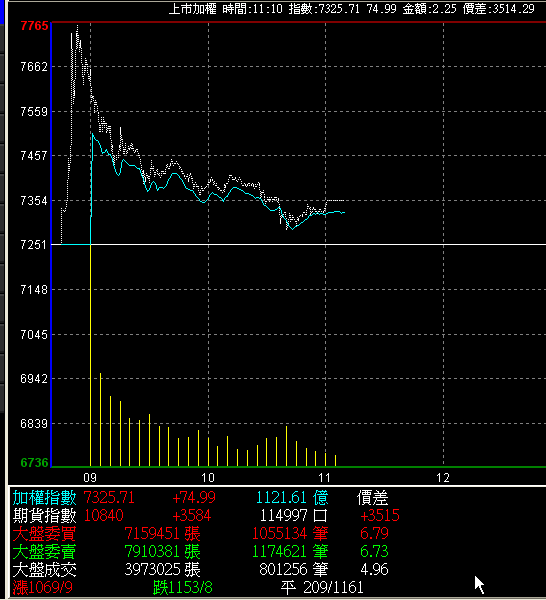The width and height of the screenshot is (546, 600).
Task: Click the +74.99 change in 加權指數 row
Action: pyautogui.click(x=194, y=498)
